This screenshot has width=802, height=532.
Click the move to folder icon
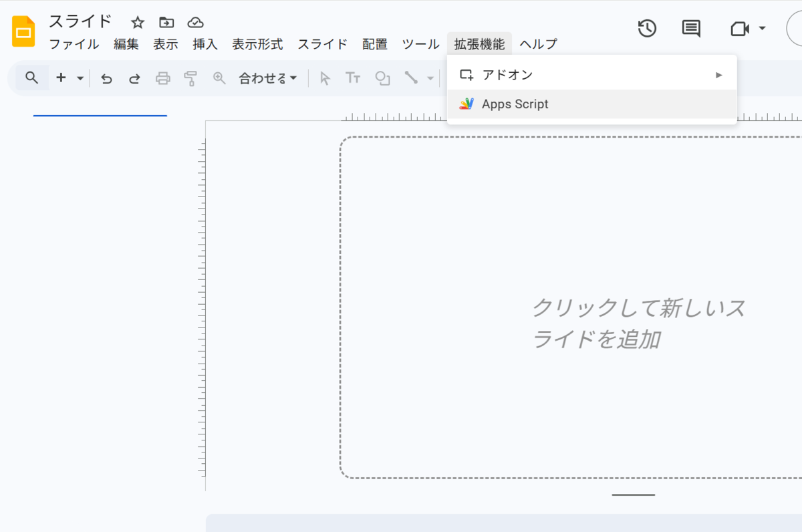(166, 23)
